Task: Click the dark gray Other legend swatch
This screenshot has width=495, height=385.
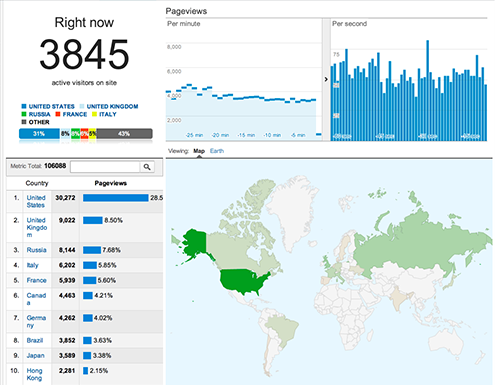Action: pos(24,122)
